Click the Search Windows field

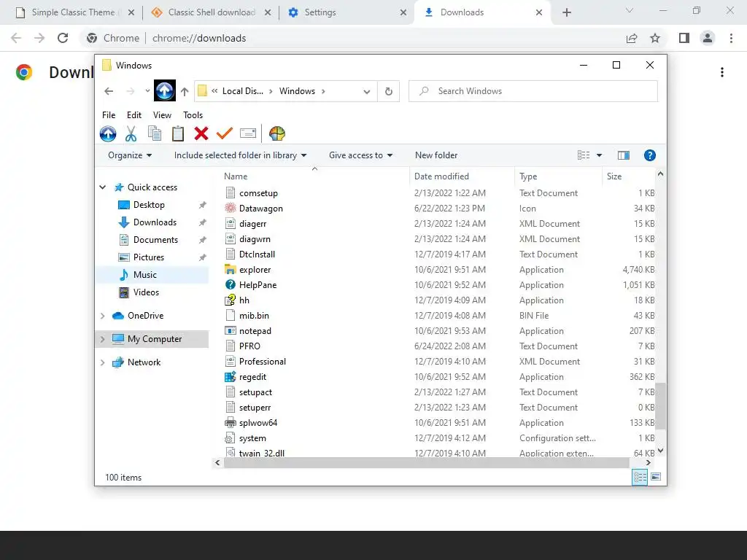tap(533, 91)
